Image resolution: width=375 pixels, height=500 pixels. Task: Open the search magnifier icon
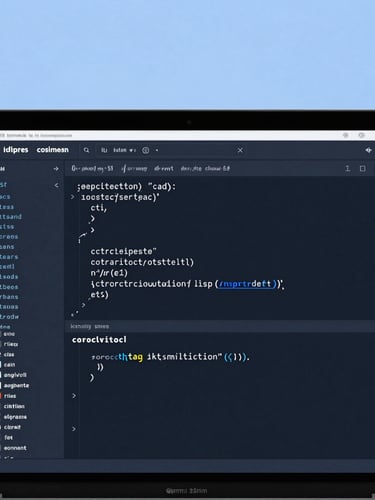[86, 150]
